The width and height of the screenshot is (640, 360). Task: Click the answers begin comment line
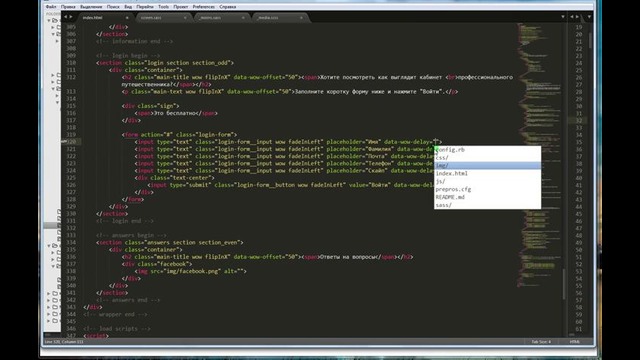(x=131, y=235)
